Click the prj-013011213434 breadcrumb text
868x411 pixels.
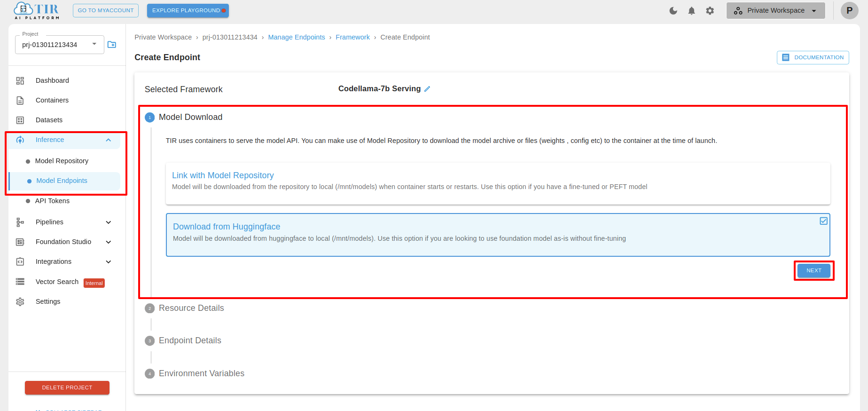[230, 37]
